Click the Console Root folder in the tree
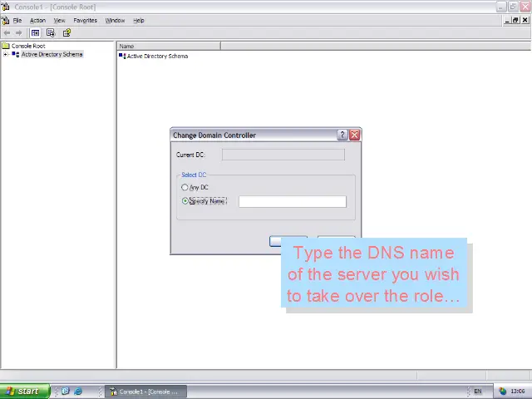532x399 pixels. (x=27, y=46)
